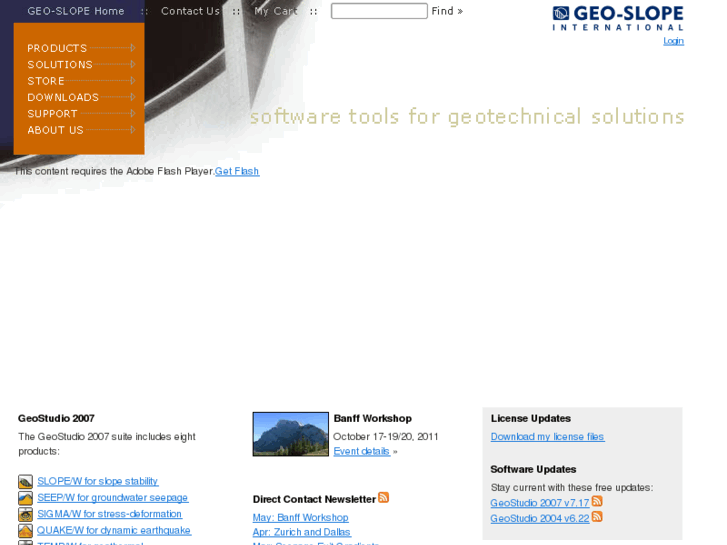Focus the site search input field
This screenshot has width=727, height=545.
tap(379, 11)
